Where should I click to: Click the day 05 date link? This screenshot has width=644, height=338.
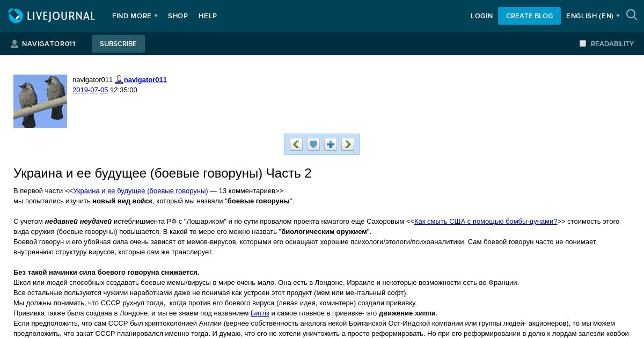click(x=104, y=90)
